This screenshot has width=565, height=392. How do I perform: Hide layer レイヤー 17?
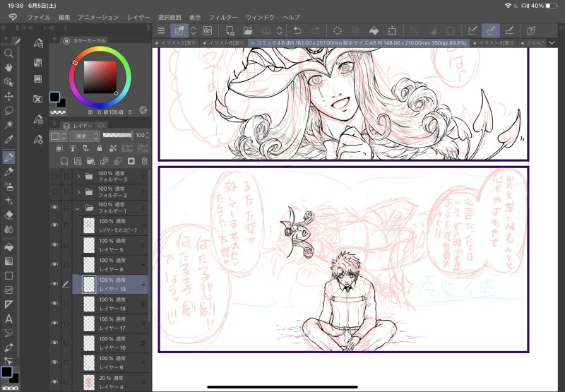coord(54,323)
